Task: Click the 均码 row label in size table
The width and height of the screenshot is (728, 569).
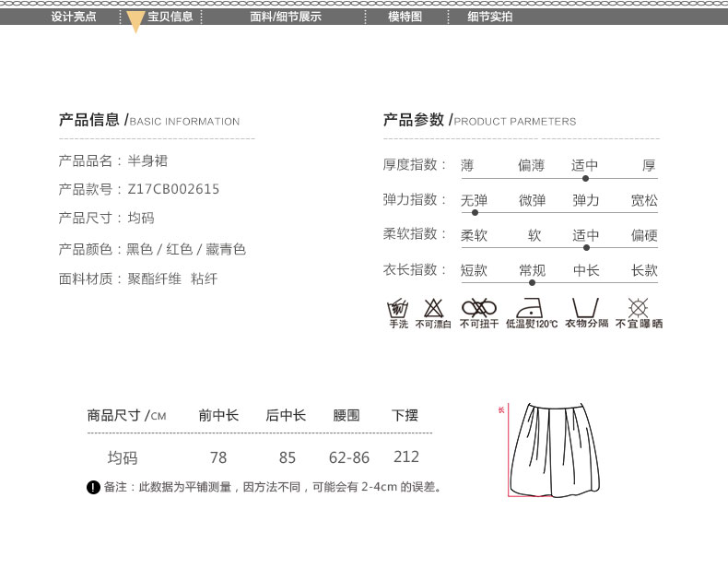Action: point(123,457)
